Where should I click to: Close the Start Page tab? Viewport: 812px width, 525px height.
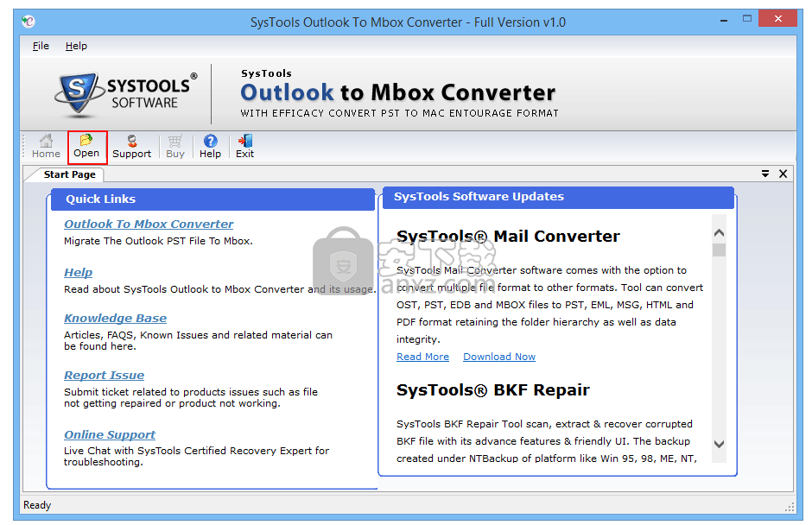tap(783, 174)
